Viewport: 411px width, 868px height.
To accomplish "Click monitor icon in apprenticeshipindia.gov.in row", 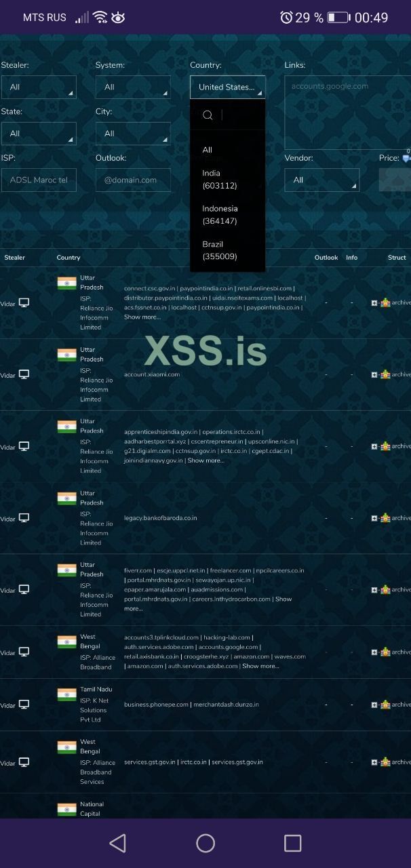I will click(24, 446).
